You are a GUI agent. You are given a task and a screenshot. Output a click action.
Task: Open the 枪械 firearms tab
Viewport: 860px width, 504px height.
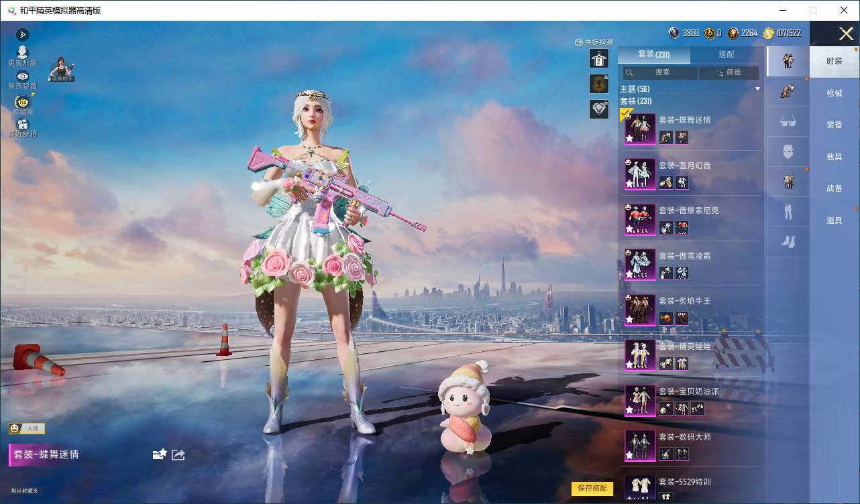pos(835,93)
